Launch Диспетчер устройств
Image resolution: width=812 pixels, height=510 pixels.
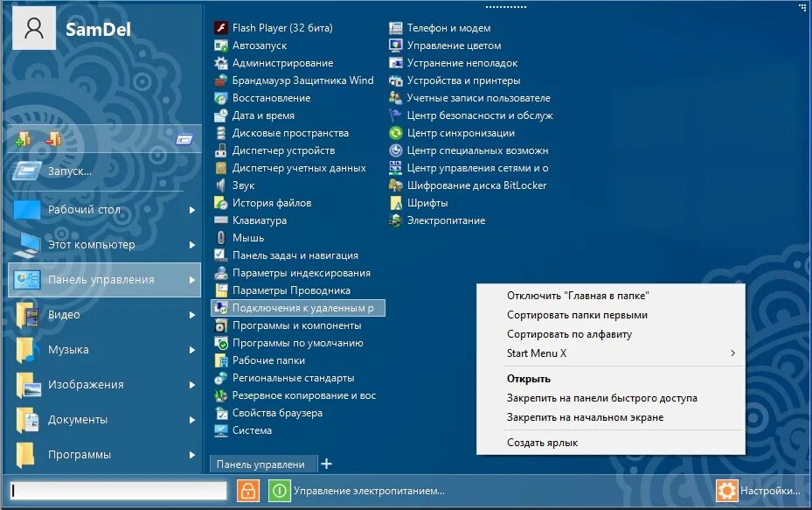pos(274,150)
